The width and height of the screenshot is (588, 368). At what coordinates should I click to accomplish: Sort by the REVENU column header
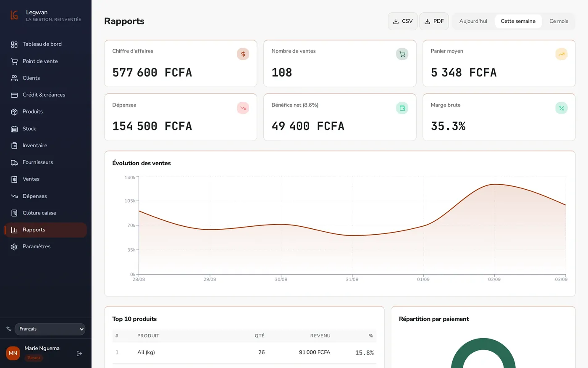320,336
